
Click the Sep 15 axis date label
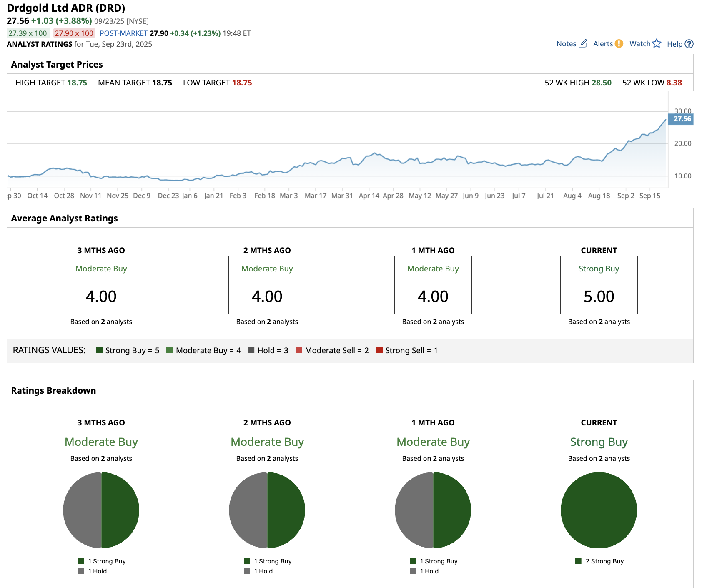point(650,196)
